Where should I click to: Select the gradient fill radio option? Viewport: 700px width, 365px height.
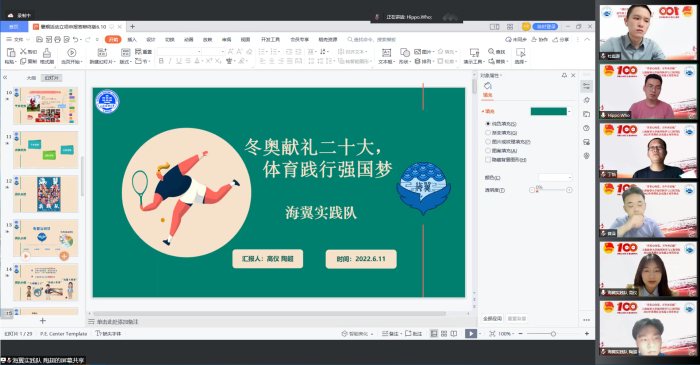pyautogui.click(x=488, y=133)
